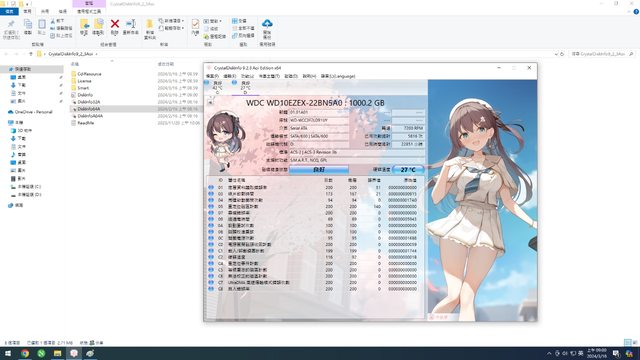Open the Disk(D) menu in CrystalDiskInfo
The image size is (640, 360).
coord(291,76)
